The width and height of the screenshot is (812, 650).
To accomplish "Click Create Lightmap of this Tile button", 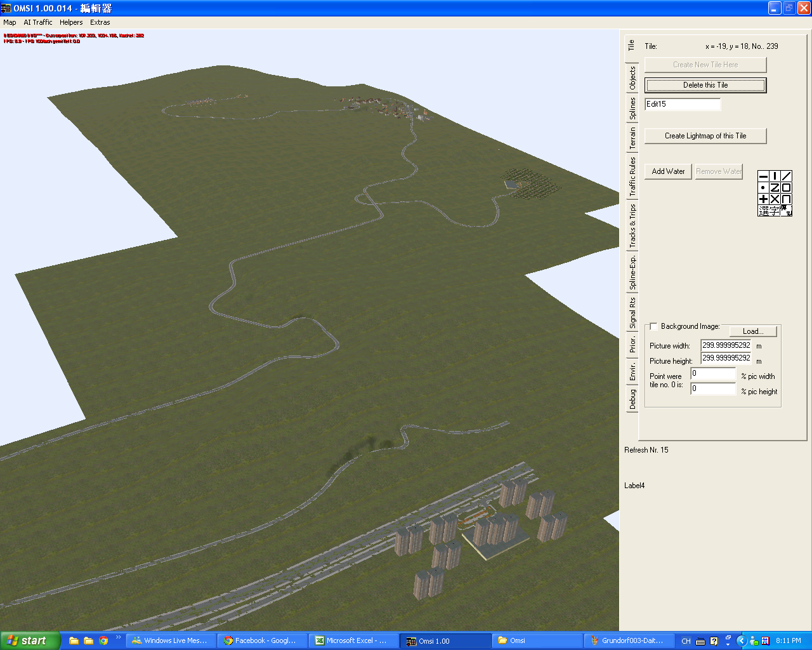I will click(705, 136).
